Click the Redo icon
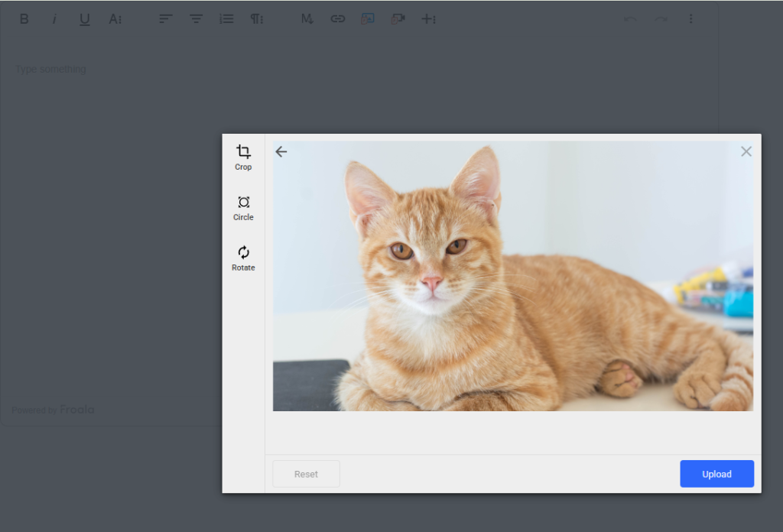This screenshot has height=532, width=783. coord(660,18)
